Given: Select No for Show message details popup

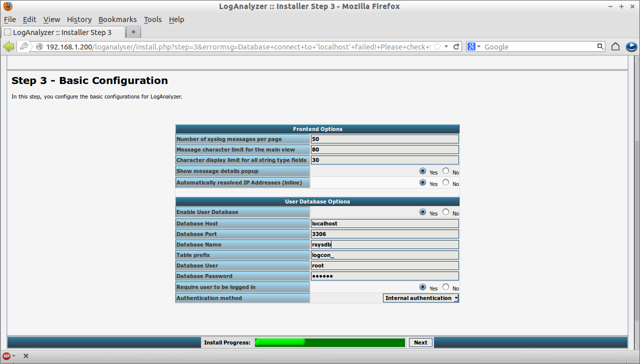Looking at the screenshot, I should pyautogui.click(x=445, y=171).
